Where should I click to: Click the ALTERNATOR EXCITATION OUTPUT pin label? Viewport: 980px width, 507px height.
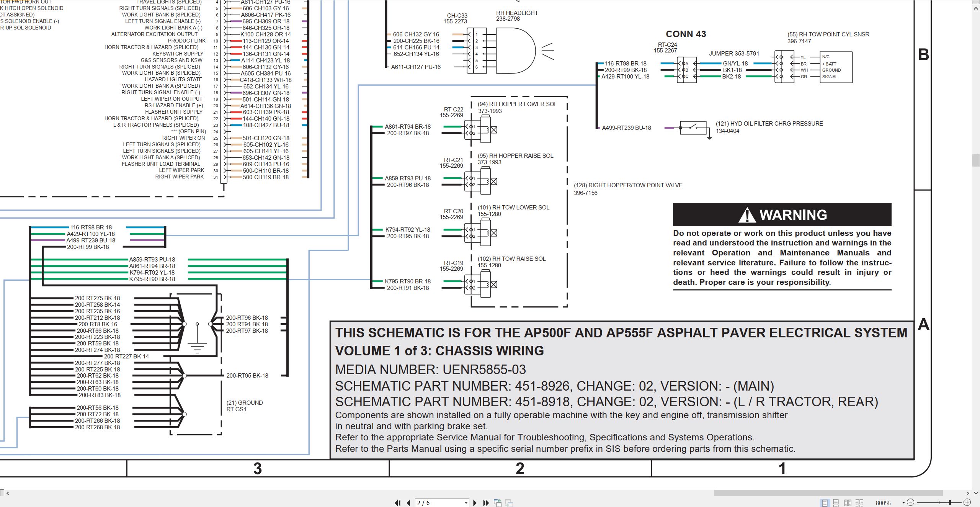[154, 34]
